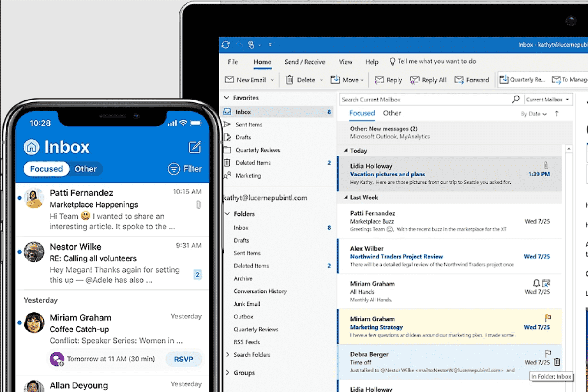588x392 pixels.
Task: Click the delete trash icon on Time off message
Action: [557, 362]
